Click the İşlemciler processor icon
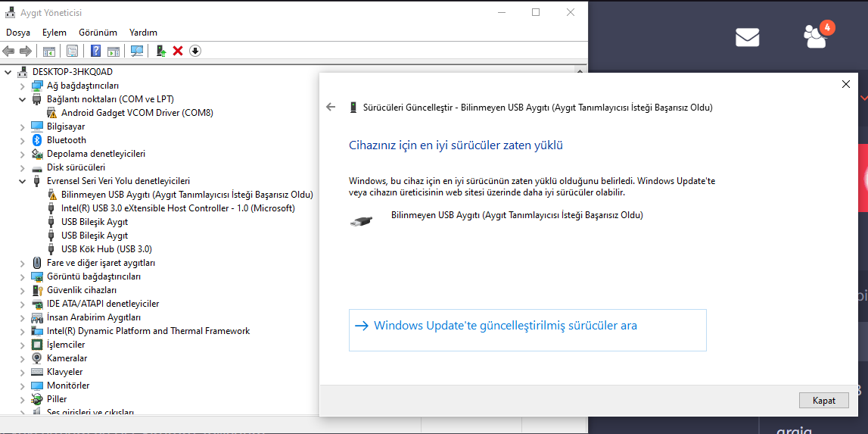 pos(37,345)
